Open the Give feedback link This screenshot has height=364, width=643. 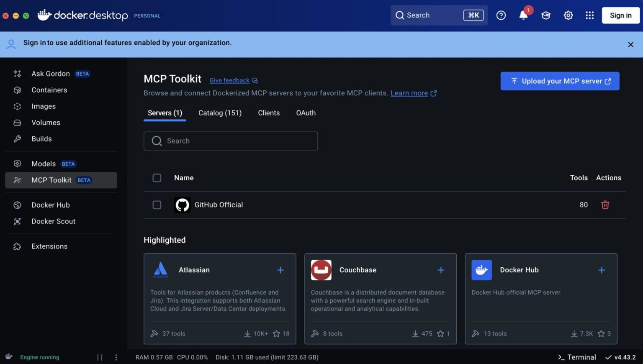229,80
